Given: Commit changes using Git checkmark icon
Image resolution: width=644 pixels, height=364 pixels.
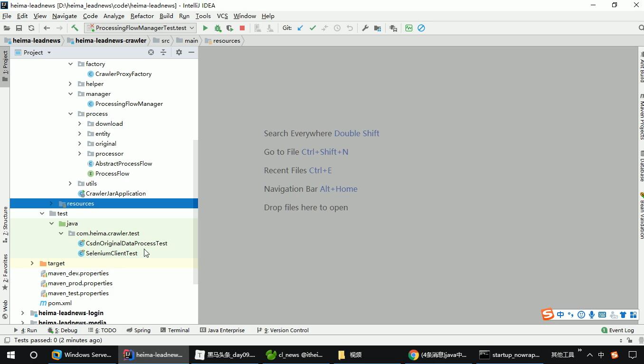Looking at the screenshot, I should click(x=313, y=28).
